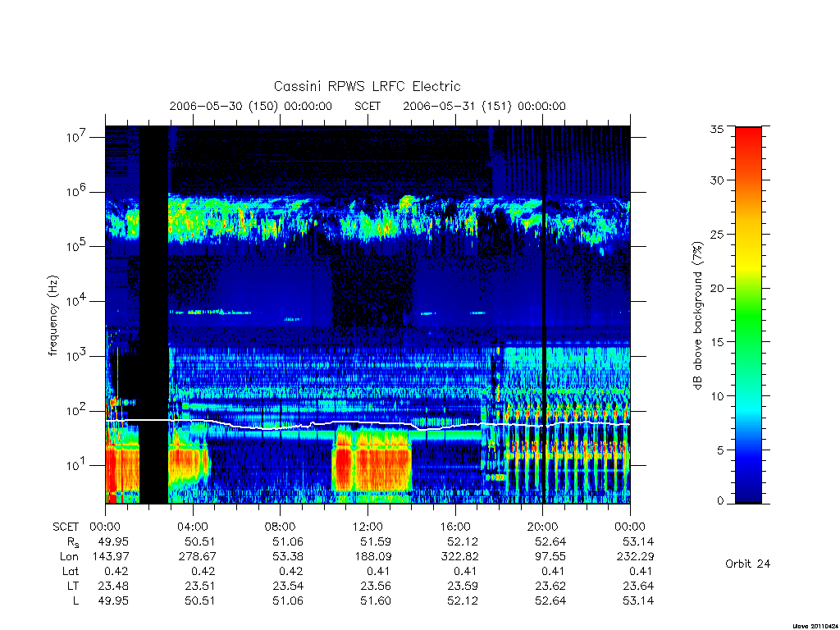Click the Lon value "143.97"

[x=111, y=557]
